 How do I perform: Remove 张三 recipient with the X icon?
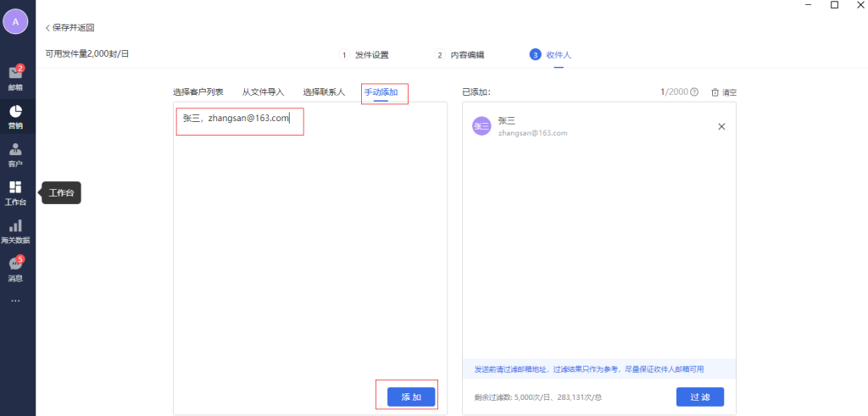721,126
